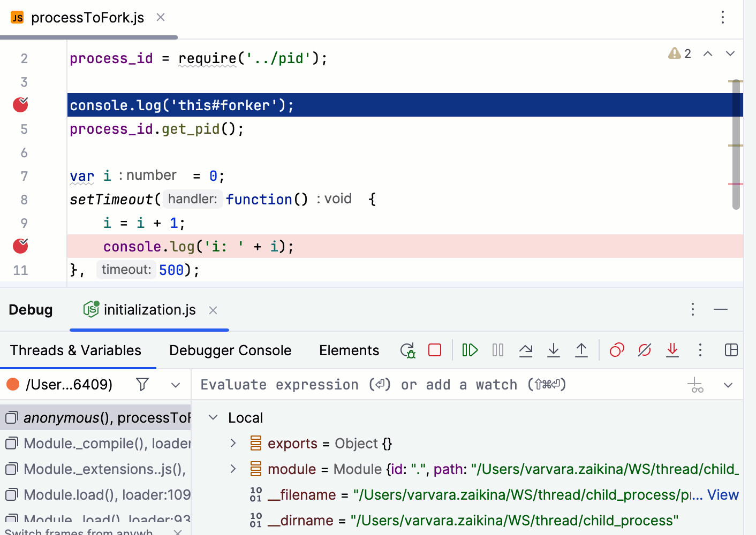Screen dimensions: 756x535
Task: Click the View link for __filename
Action: (723, 495)
